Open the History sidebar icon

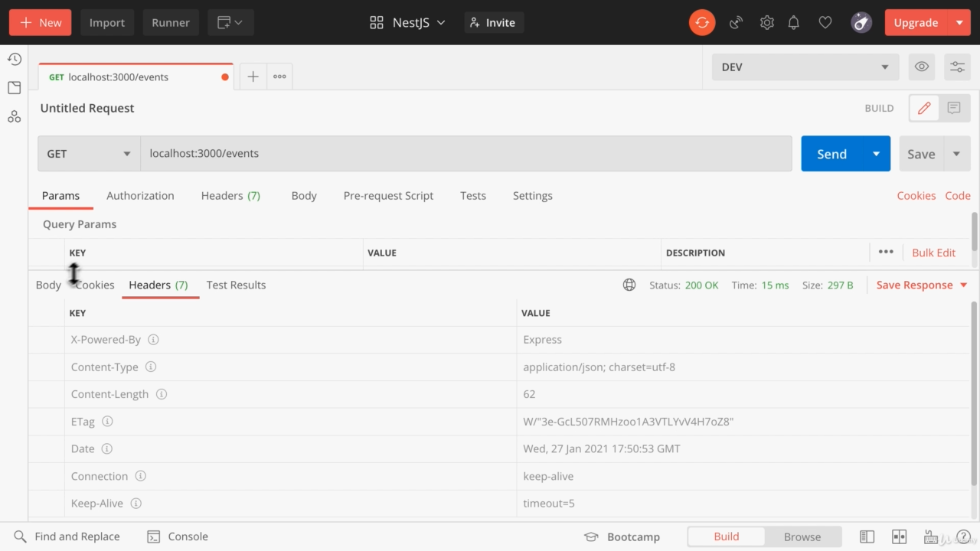(15, 59)
